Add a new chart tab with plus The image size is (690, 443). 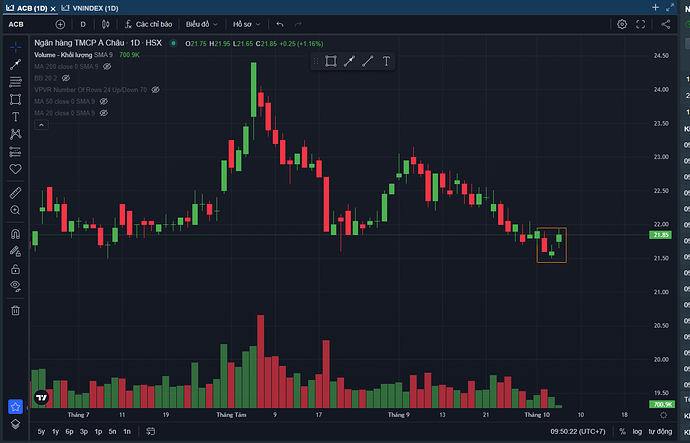[x=655, y=7]
